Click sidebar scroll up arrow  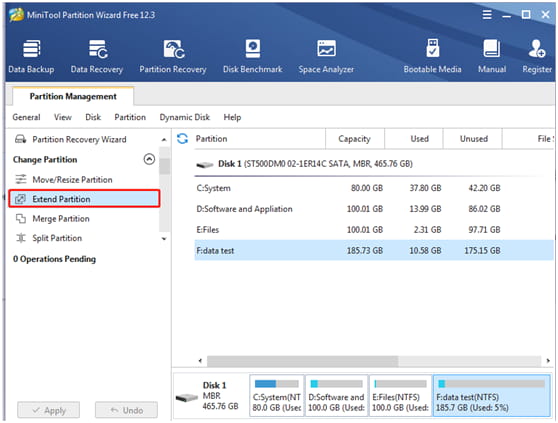click(x=164, y=140)
